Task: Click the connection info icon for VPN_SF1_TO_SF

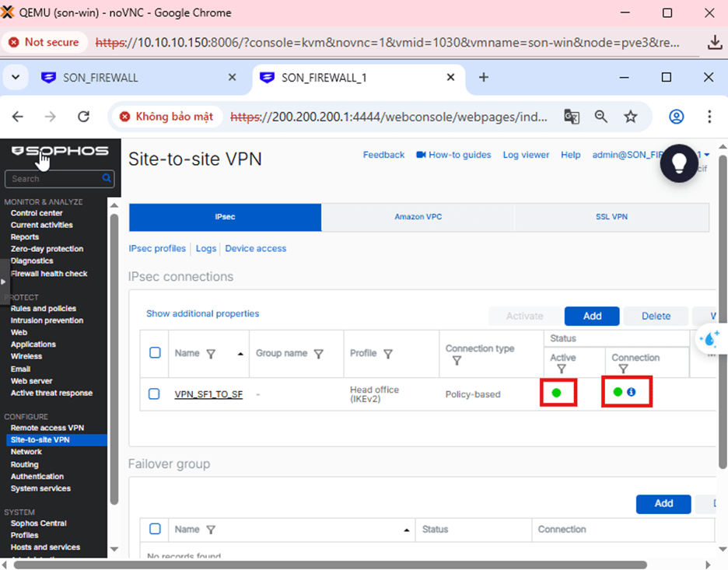Action: pyautogui.click(x=631, y=392)
